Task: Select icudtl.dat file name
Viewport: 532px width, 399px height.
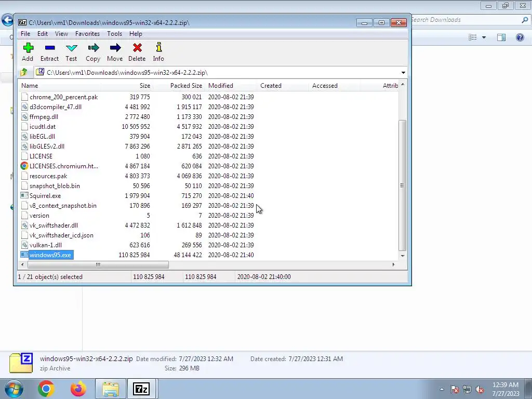Action: click(x=43, y=127)
